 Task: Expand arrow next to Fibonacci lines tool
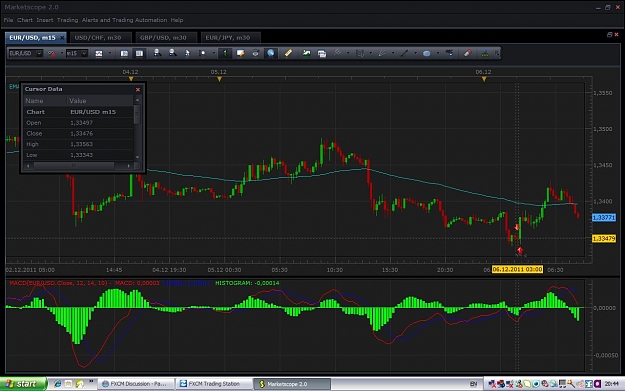[348, 53]
